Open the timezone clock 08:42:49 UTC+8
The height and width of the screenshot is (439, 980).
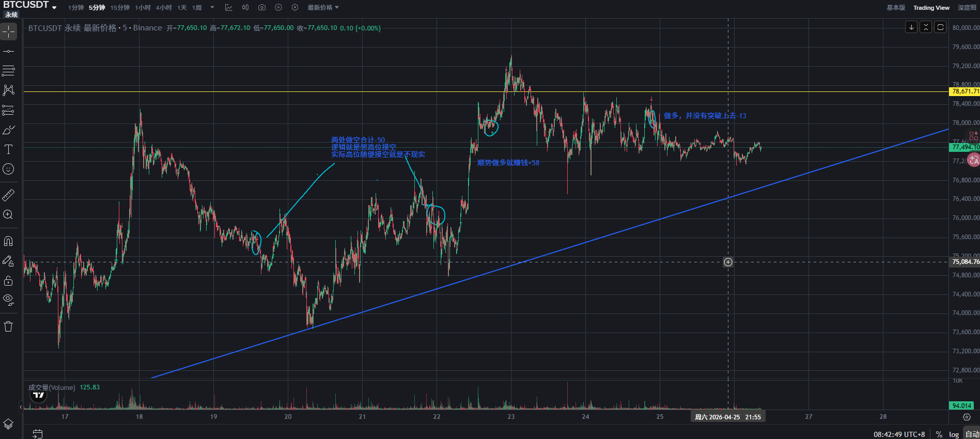click(899, 434)
